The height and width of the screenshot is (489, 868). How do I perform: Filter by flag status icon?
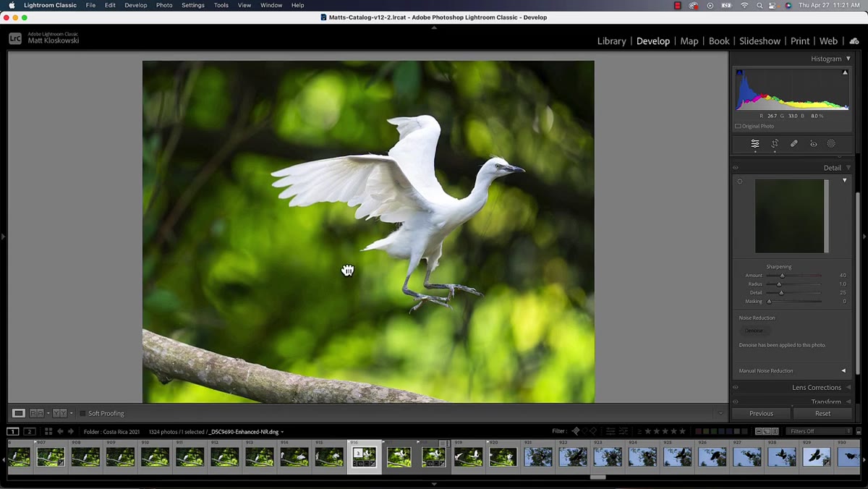click(x=576, y=431)
